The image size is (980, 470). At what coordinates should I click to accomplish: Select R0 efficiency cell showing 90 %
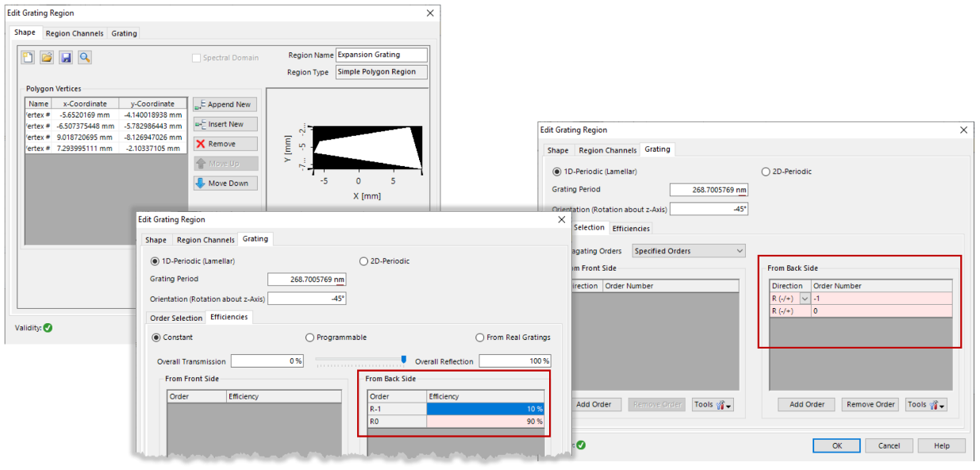click(486, 422)
